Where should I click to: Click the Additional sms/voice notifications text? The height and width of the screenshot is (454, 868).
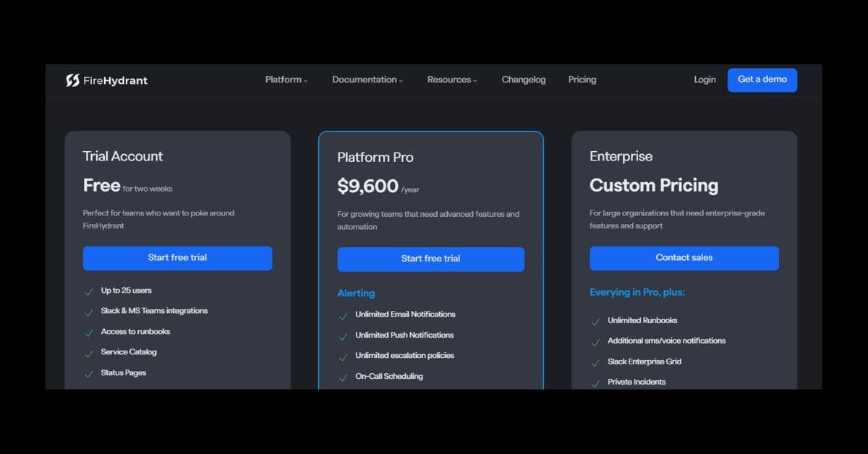click(x=666, y=340)
